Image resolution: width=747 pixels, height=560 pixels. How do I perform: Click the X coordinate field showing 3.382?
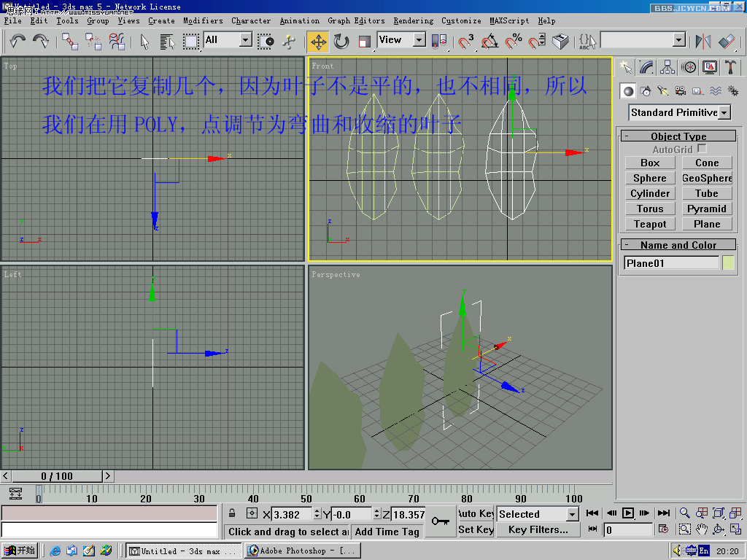[x=293, y=514]
